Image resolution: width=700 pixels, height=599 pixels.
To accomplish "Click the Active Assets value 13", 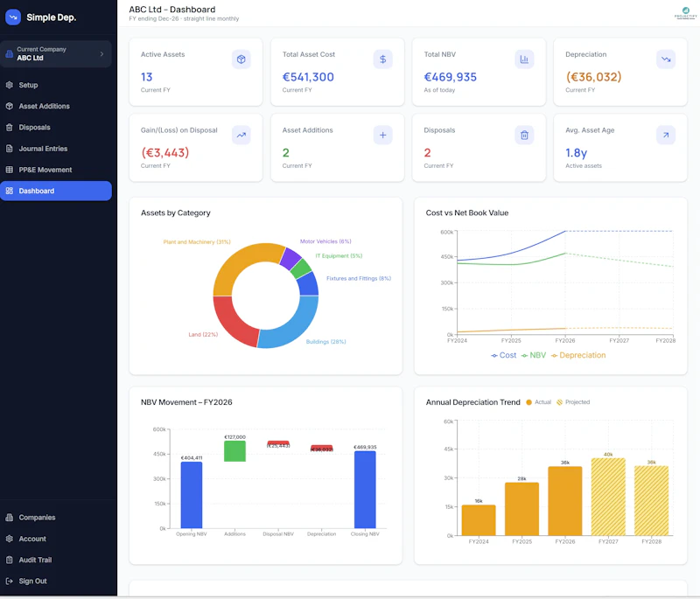I will [x=146, y=77].
